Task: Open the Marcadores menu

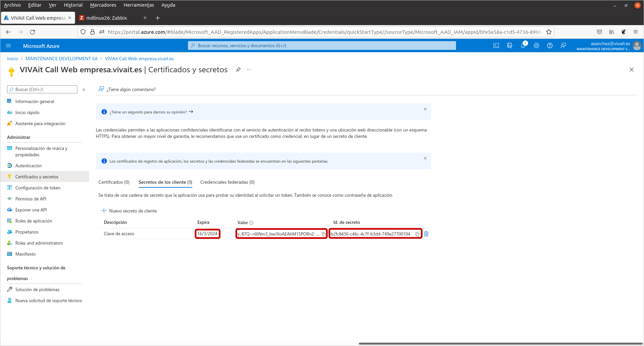Action: [x=103, y=5]
